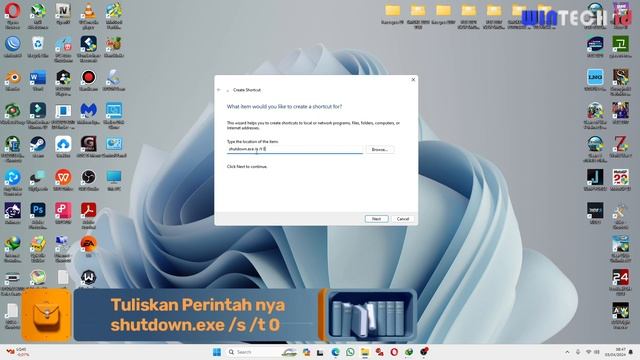The width and height of the screenshot is (640, 360).
Task: Select the Notepad N desktop icon
Action: [x=63, y=13]
